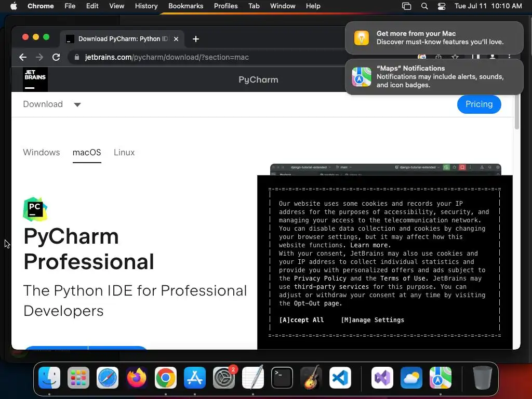532x399 pixels.
Task: Open Visual Studio Code from the dock
Action: click(340, 378)
